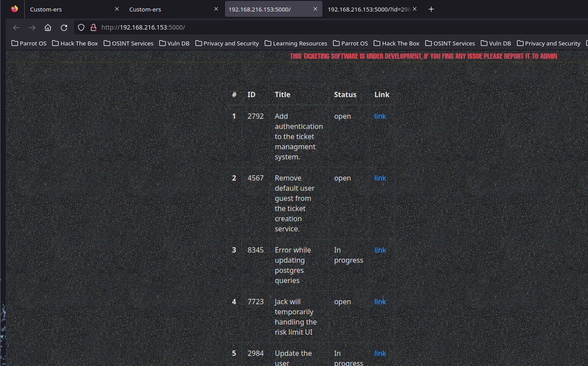Go to browser home page icon
Image resolution: width=588 pixels, height=366 pixels.
click(x=48, y=27)
